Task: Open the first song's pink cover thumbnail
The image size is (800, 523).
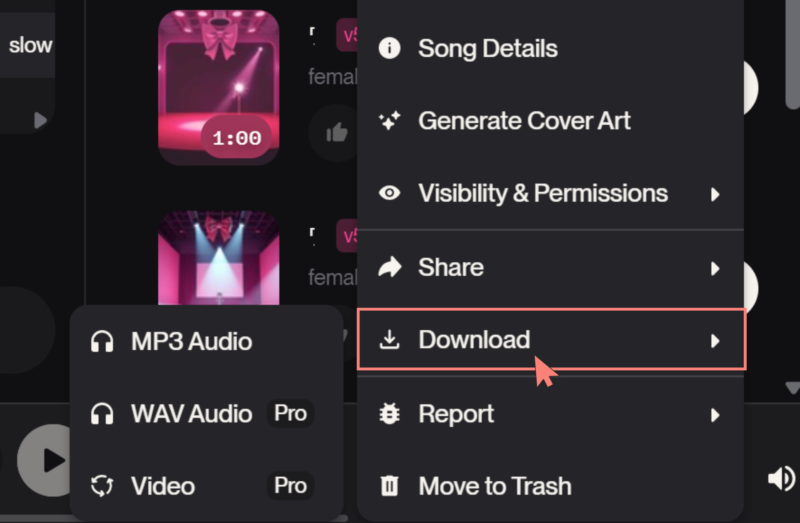Action: (218, 87)
